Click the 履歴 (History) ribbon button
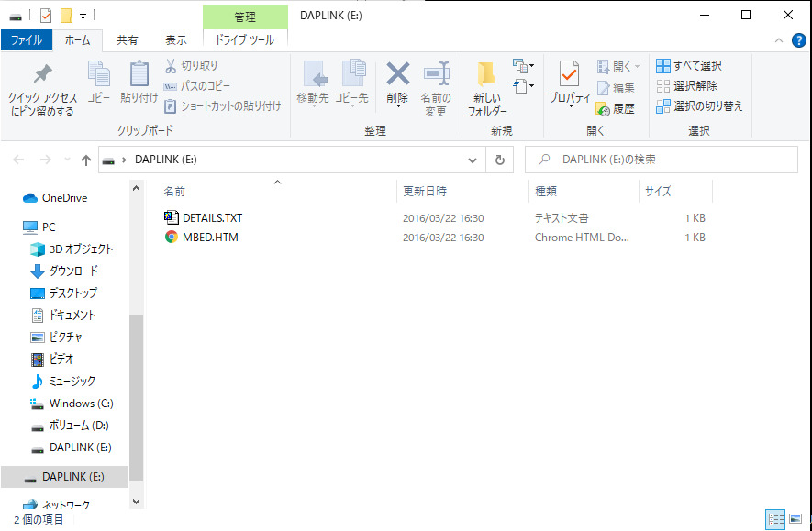 (x=616, y=109)
